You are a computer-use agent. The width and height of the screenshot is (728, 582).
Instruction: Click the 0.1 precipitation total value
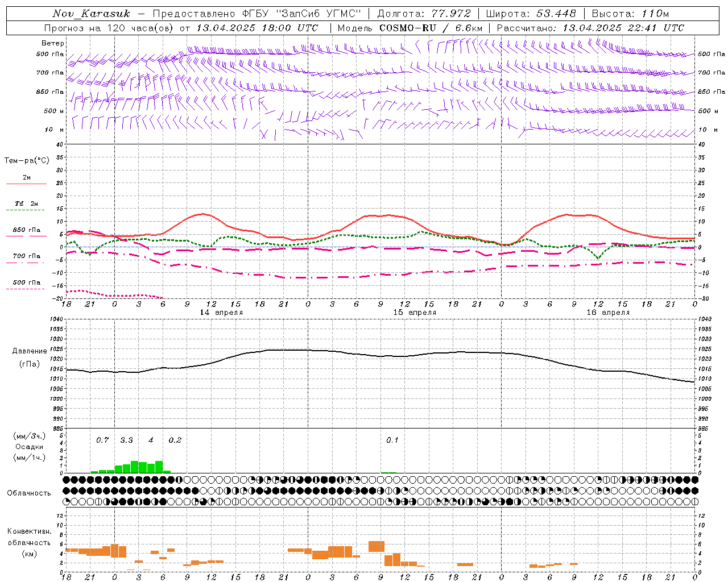(x=392, y=440)
